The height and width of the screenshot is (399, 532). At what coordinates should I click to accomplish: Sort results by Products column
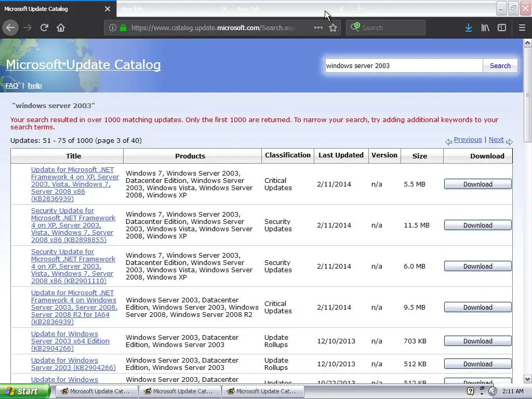tap(190, 156)
